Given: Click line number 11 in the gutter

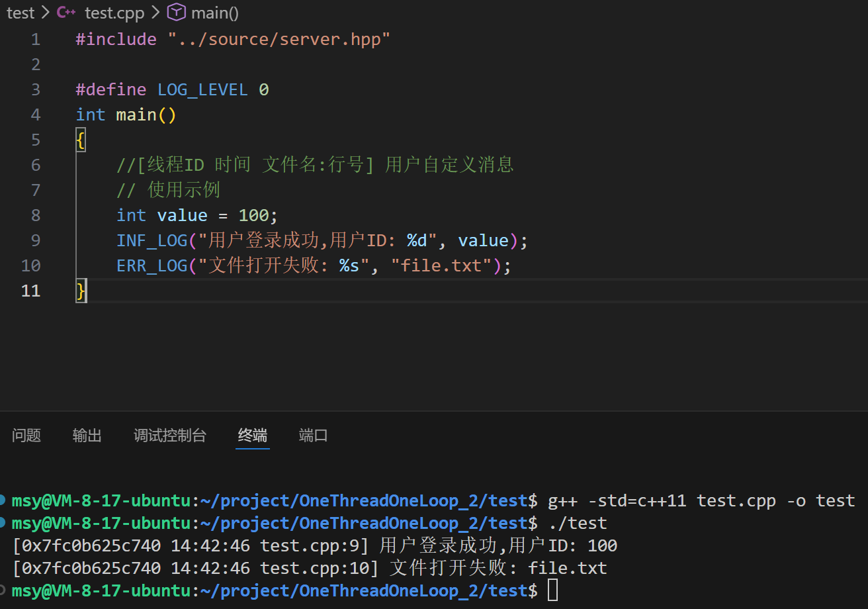Looking at the screenshot, I should pyautogui.click(x=30, y=291).
